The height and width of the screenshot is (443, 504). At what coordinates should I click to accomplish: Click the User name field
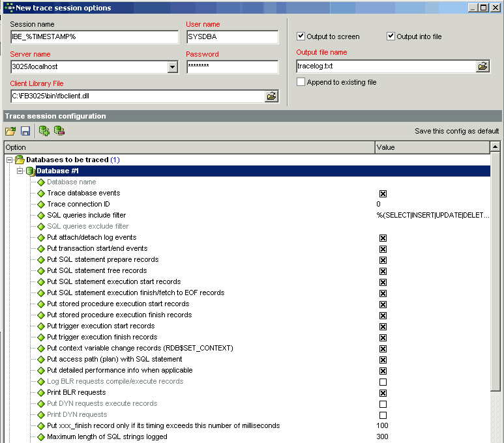tap(232, 37)
